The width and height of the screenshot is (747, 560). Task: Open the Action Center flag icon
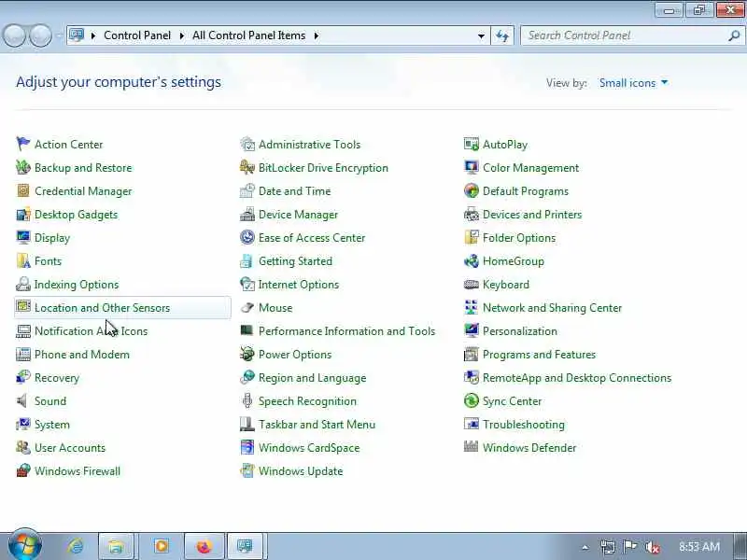[22, 144]
